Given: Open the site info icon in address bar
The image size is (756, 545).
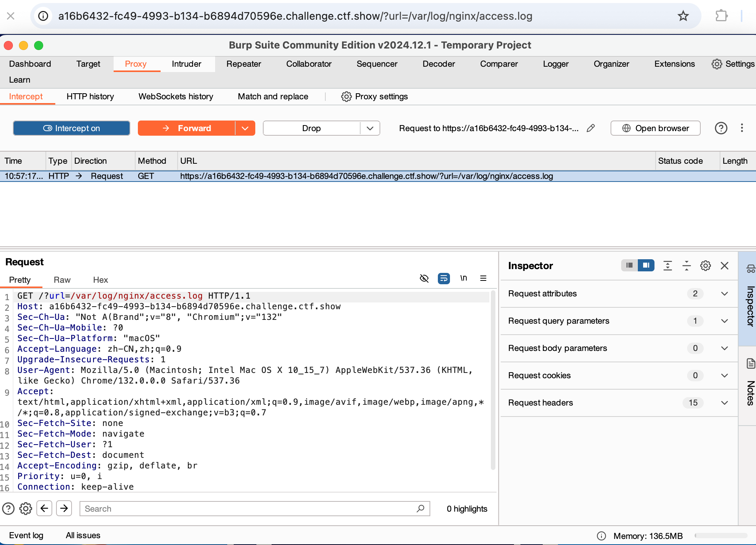Looking at the screenshot, I should click(x=44, y=16).
